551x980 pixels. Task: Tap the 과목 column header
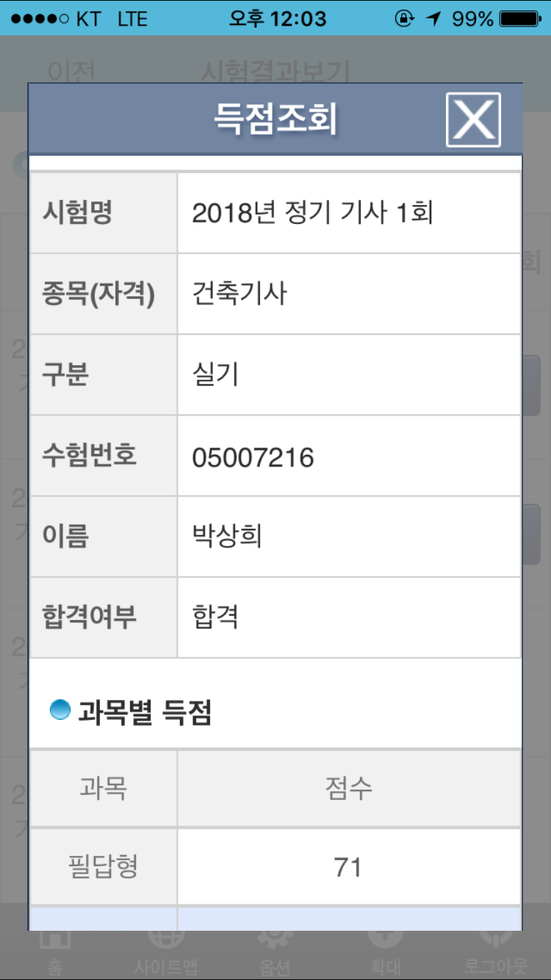click(x=103, y=788)
